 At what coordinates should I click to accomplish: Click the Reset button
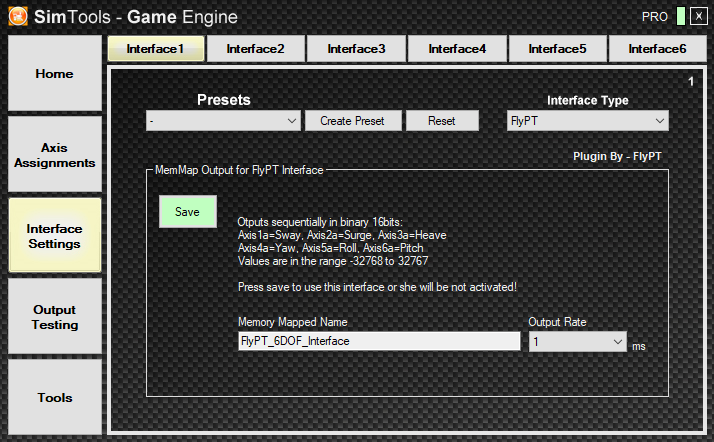pyautogui.click(x=442, y=121)
